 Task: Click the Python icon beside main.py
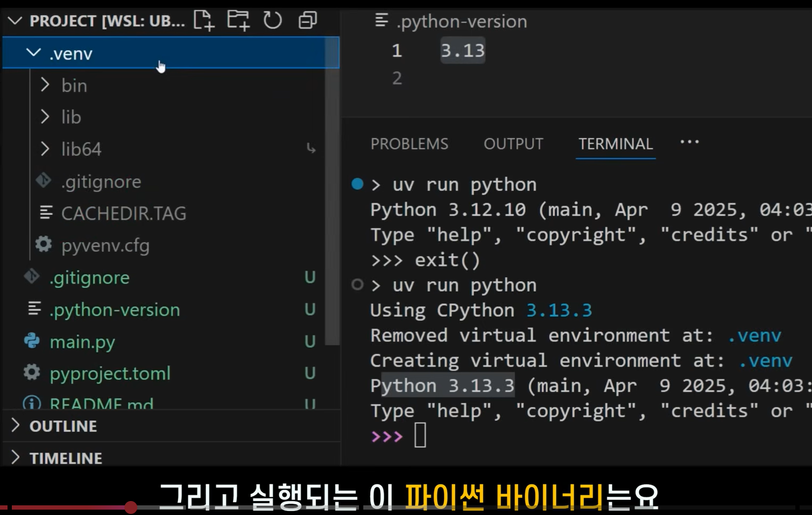click(32, 341)
